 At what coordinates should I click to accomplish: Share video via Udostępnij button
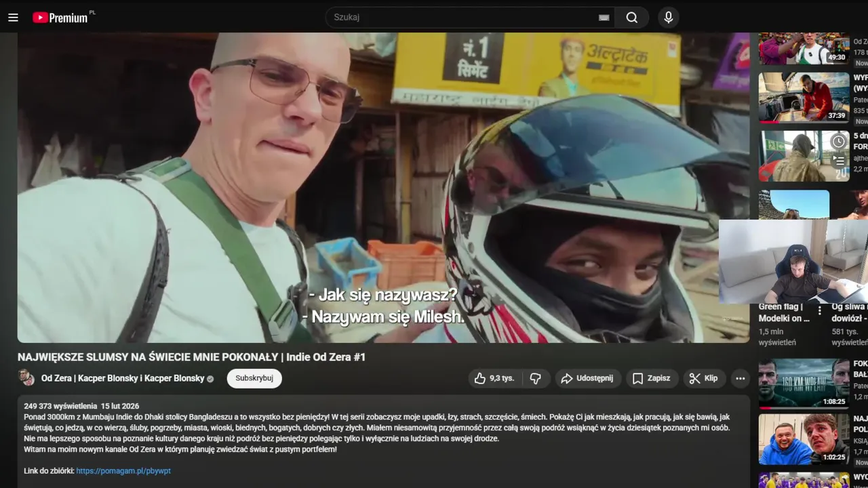click(x=587, y=378)
